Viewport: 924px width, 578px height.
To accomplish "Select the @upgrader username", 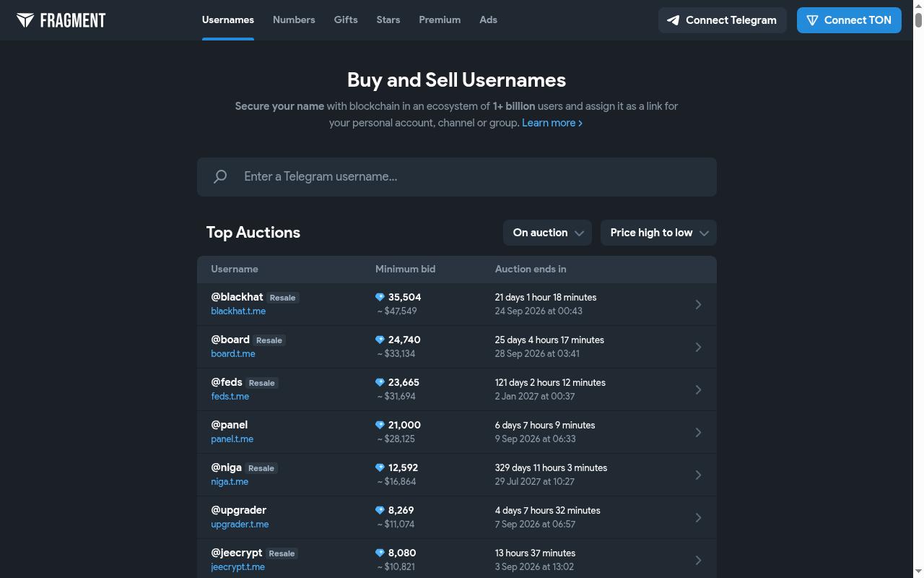I will pyautogui.click(x=239, y=510).
